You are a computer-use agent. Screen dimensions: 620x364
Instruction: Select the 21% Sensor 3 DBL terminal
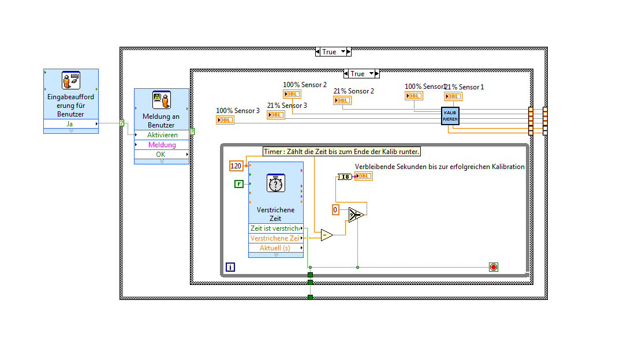coord(275,115)
